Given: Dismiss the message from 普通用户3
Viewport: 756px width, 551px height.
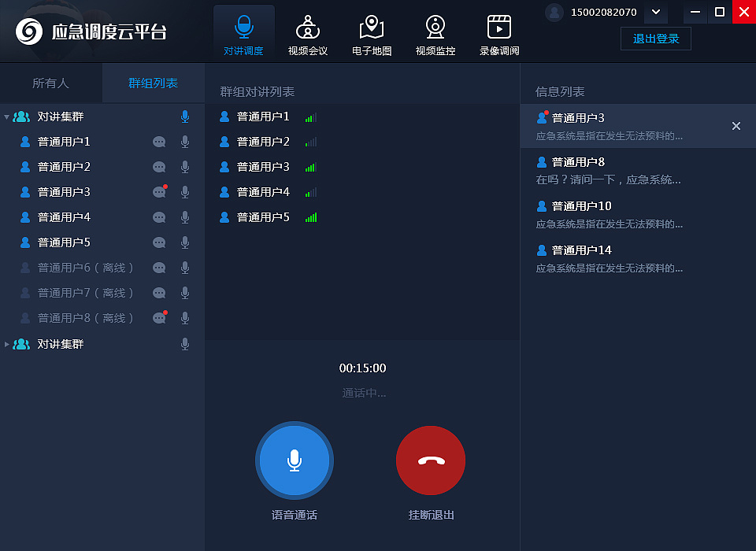Looking at the screenshot, I should tap(736, 125).
